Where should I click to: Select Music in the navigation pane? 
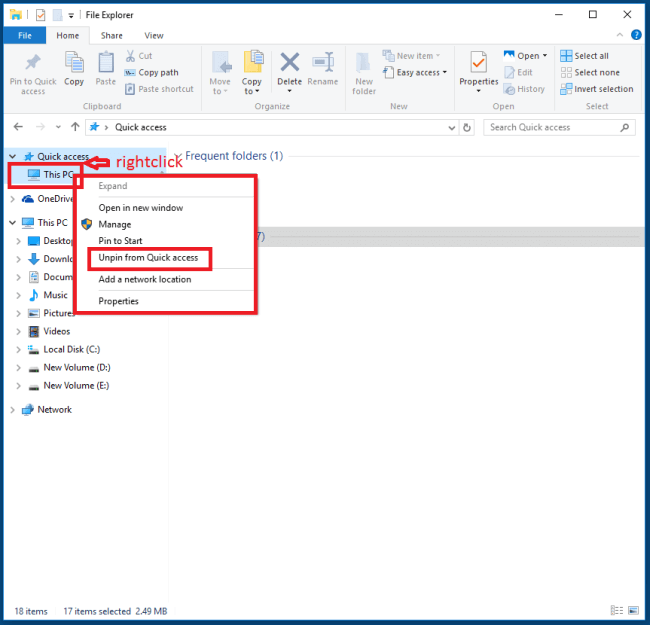point(55,295)
